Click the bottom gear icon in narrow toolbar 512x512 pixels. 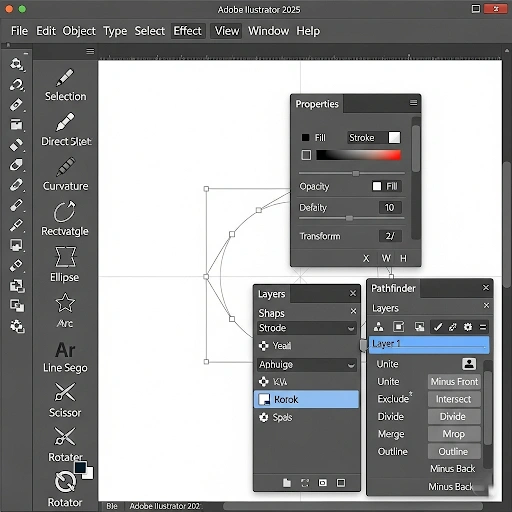17,327
